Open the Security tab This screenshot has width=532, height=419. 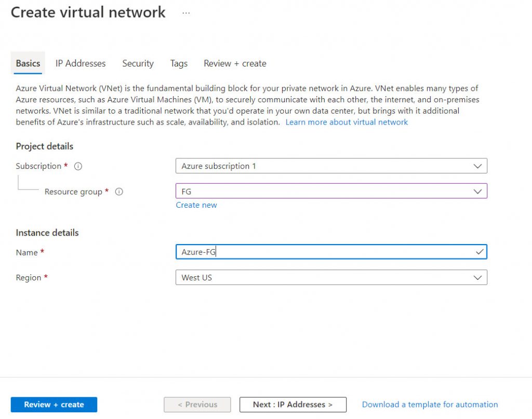coord(138,63)
